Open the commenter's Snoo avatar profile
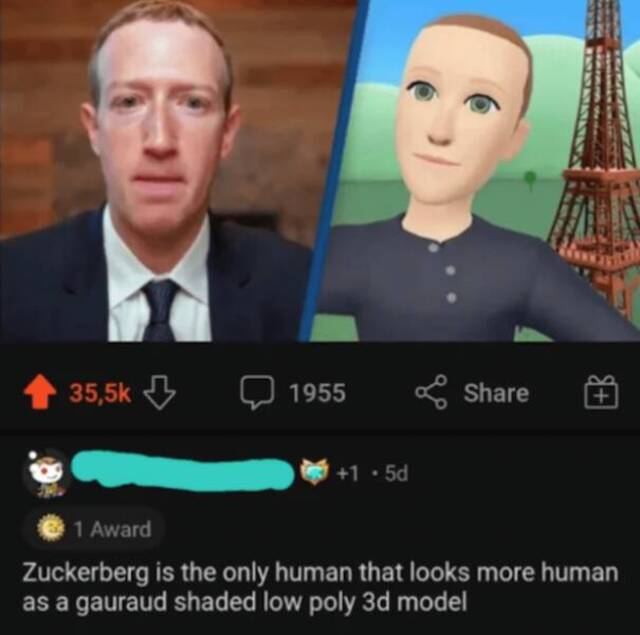Viewport: 640px width, 635px height. 47,473
